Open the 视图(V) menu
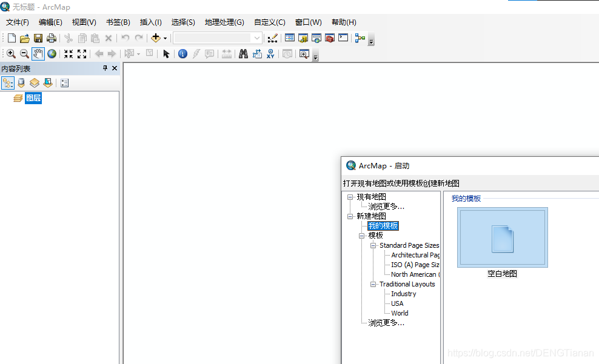 tap(84, 22)
